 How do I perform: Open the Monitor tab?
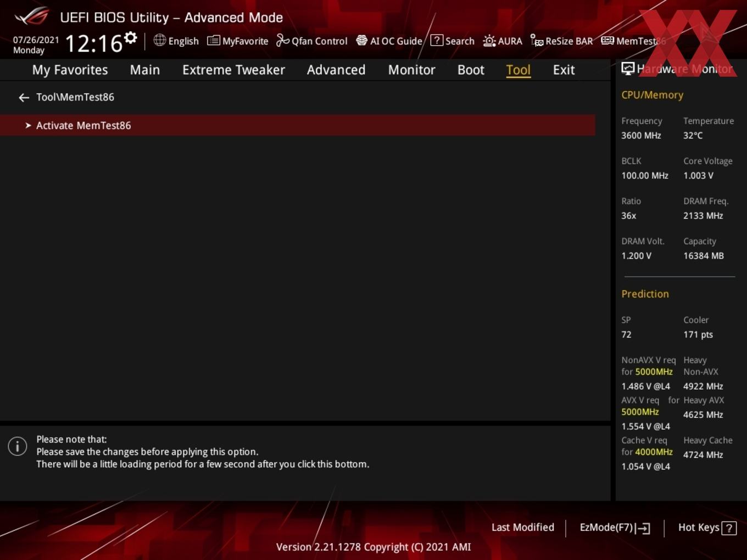(x=412, y=70)
